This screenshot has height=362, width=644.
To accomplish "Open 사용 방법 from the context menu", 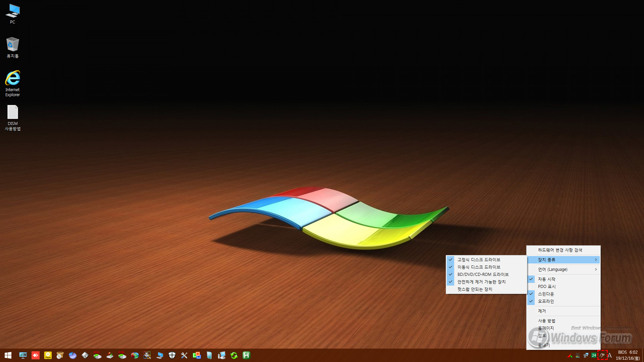I will (563, 321).
